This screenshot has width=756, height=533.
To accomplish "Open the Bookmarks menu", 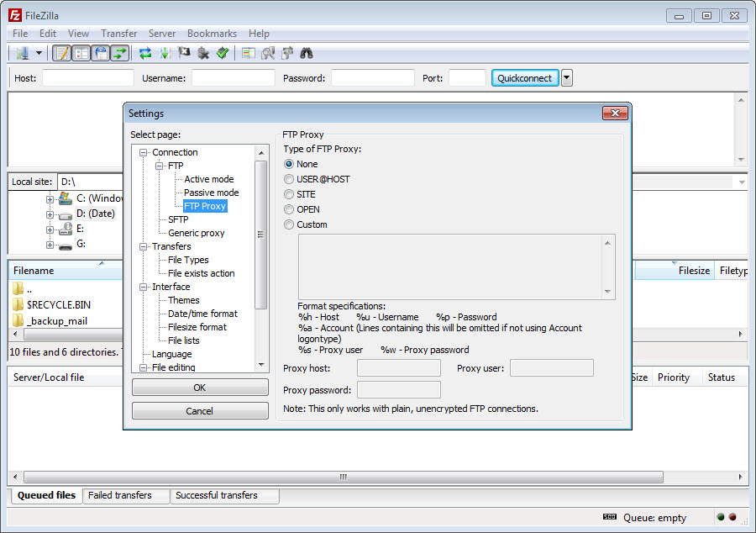I will click(x=212, y=34).
